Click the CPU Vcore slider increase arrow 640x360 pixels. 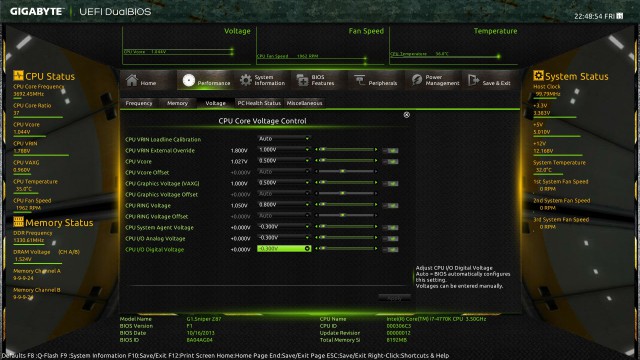(376, 161)
